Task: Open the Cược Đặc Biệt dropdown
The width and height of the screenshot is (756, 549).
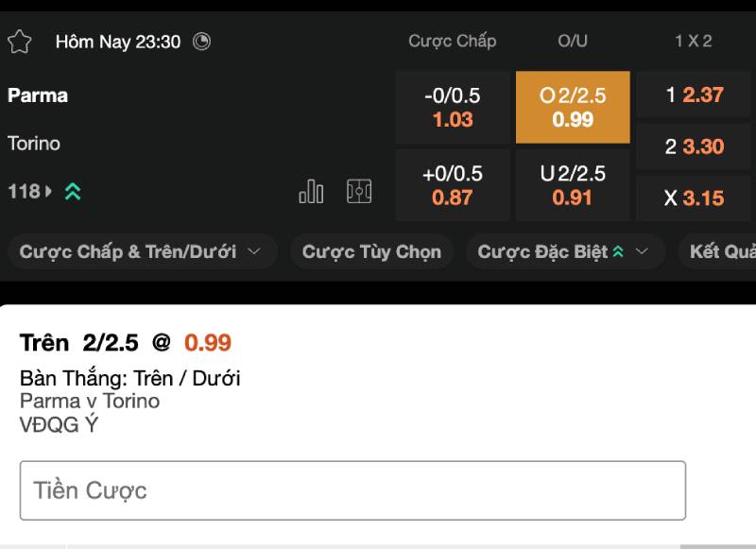Action: point(564,252)
